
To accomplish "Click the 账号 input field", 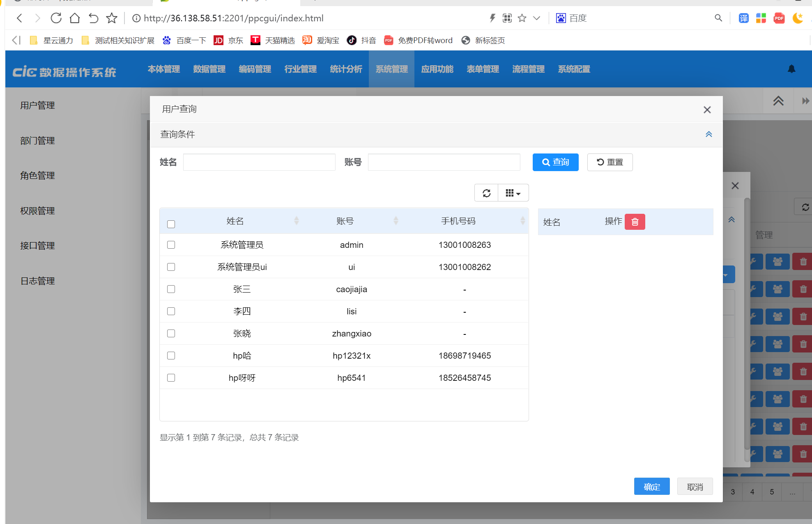I will 444,162.
